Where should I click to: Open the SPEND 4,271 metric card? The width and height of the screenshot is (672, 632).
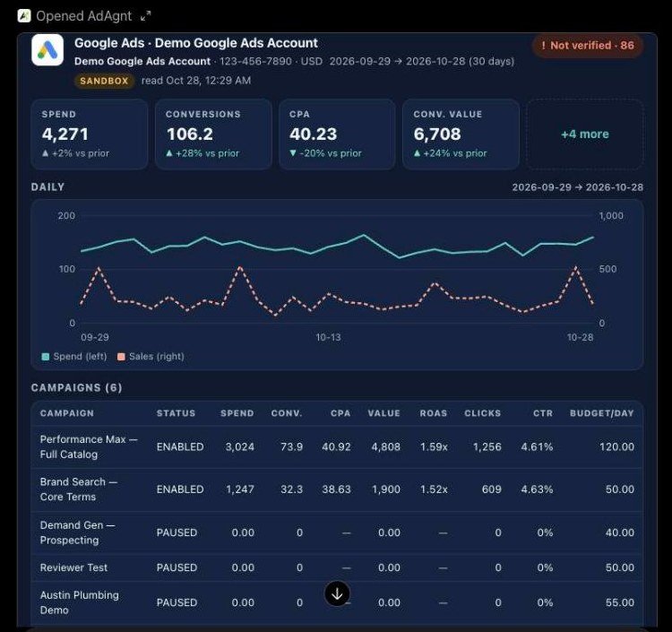pos(90,134)
